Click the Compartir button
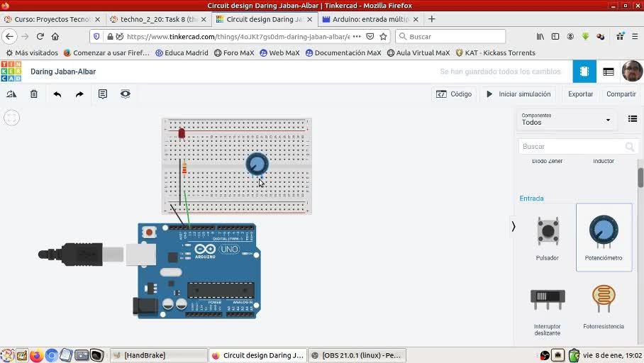The image size is (644, 363). coord(621,94)
